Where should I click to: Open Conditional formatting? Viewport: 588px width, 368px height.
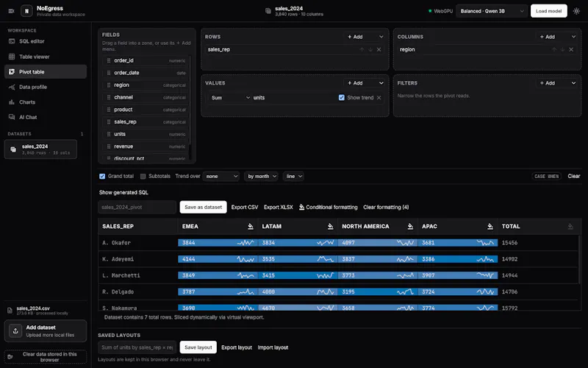(328, 207)
